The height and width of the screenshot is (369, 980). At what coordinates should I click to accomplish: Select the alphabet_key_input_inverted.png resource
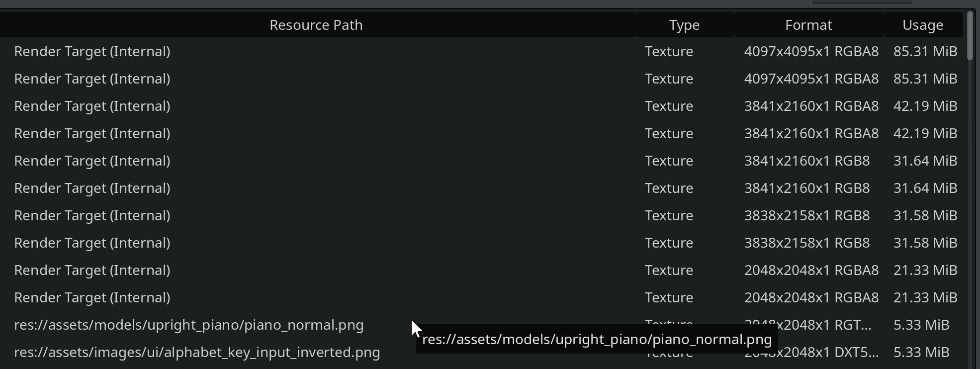click(197, 353)
